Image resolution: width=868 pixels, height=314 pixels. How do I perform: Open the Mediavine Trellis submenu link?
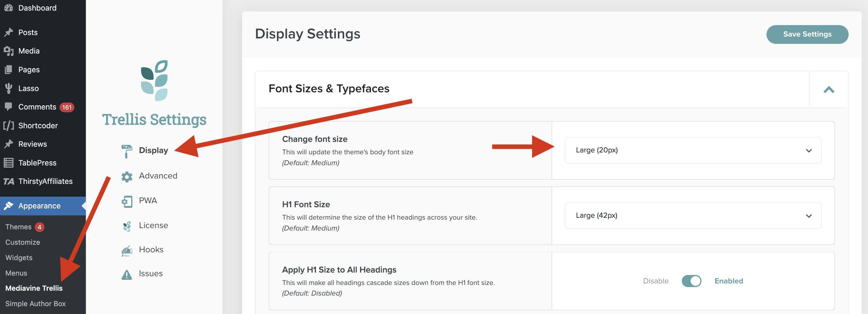[34, 288]
